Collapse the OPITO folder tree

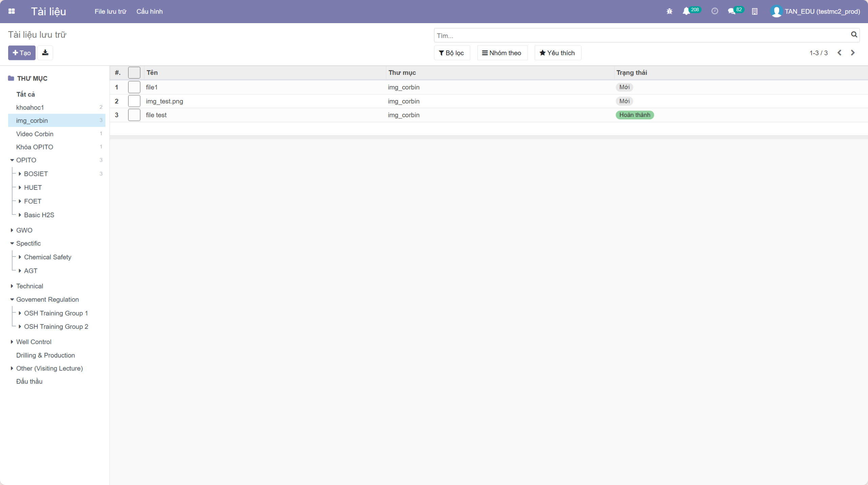coord(12,160)
